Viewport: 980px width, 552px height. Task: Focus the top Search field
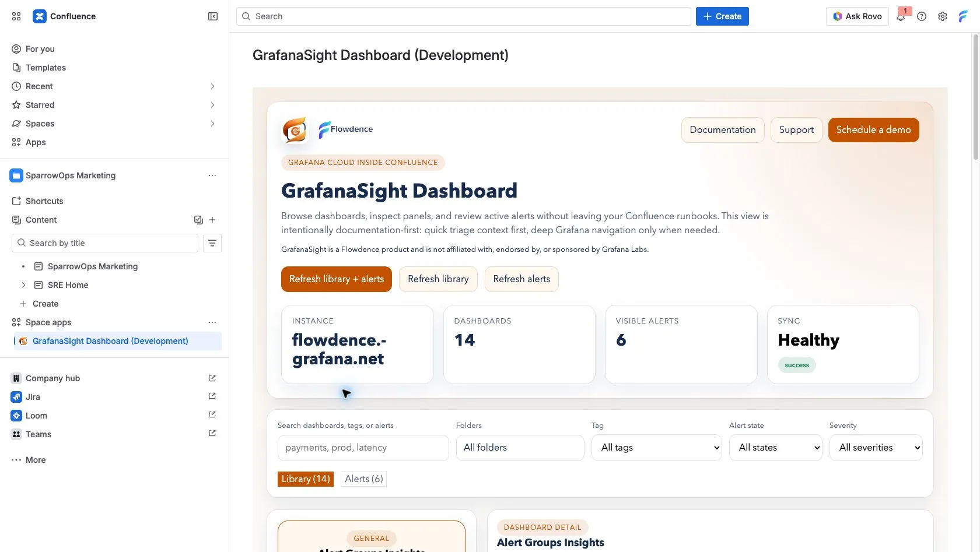(x=464, y=16)
